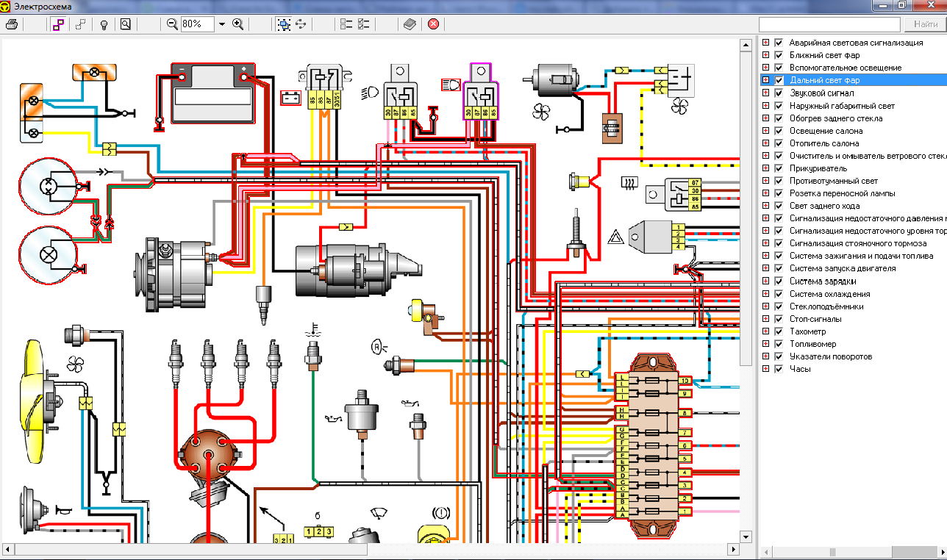Image resolution: width=947 pixels, height=560 pixels.
Task: Expand the Наружный габаритный свет node
Action: coord(765,106)
